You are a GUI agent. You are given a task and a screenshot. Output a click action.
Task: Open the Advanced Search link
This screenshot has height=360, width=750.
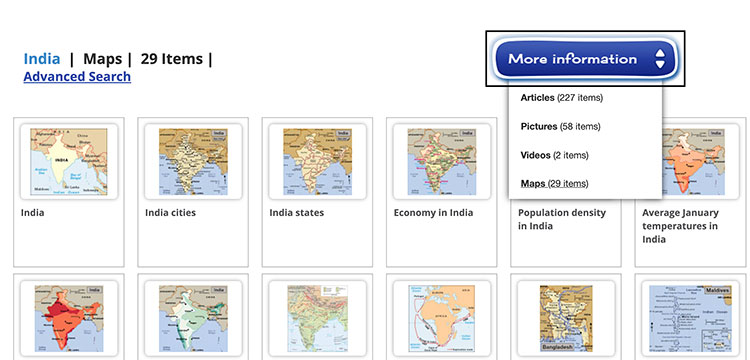pos(77,76)
